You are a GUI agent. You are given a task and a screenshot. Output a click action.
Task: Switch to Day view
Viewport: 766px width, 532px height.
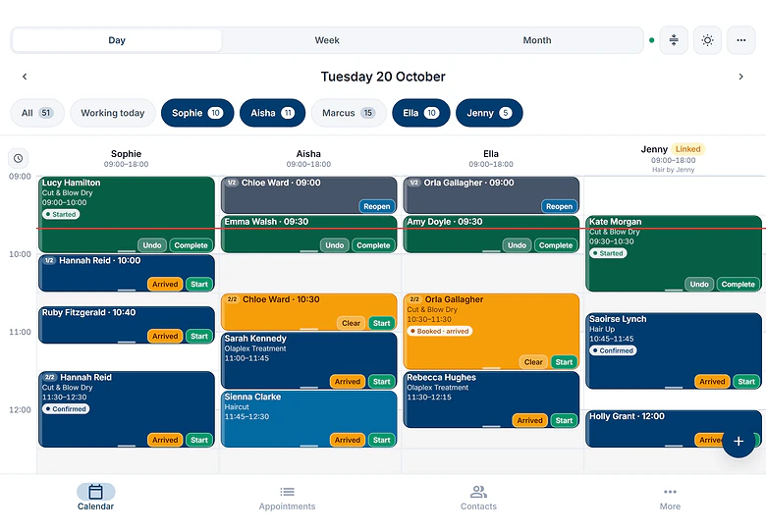117,40
